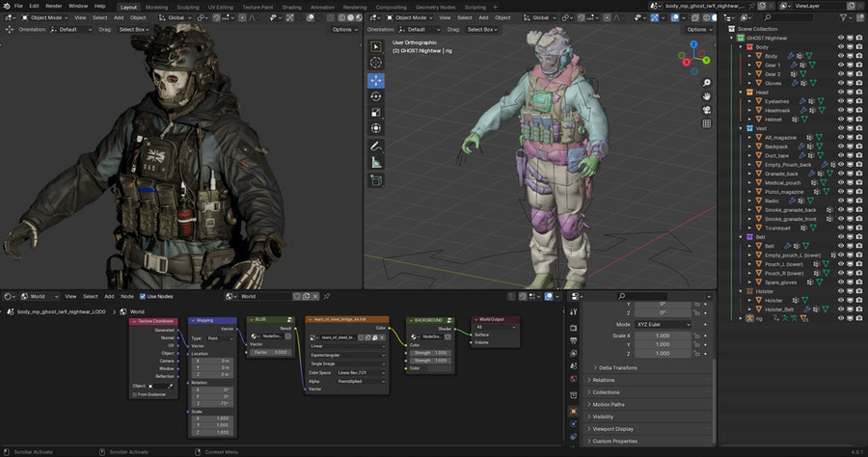Select the Scale tool in viewport toolbar

coord(376,112)
